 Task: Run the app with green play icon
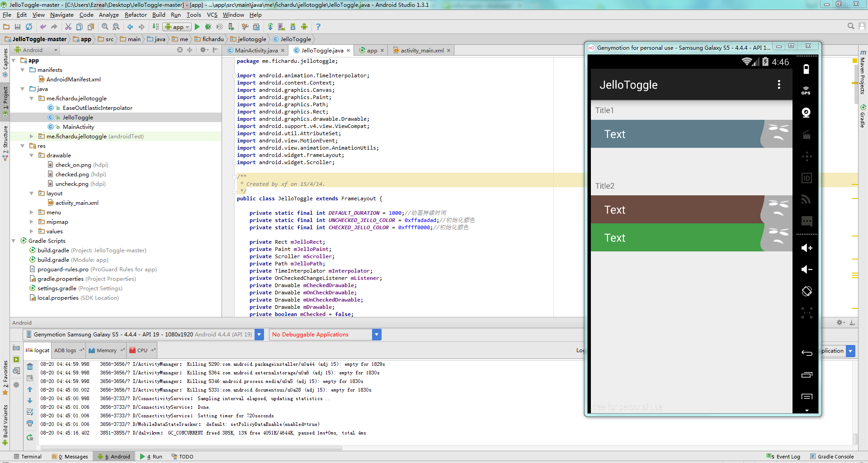coord(197,27)
